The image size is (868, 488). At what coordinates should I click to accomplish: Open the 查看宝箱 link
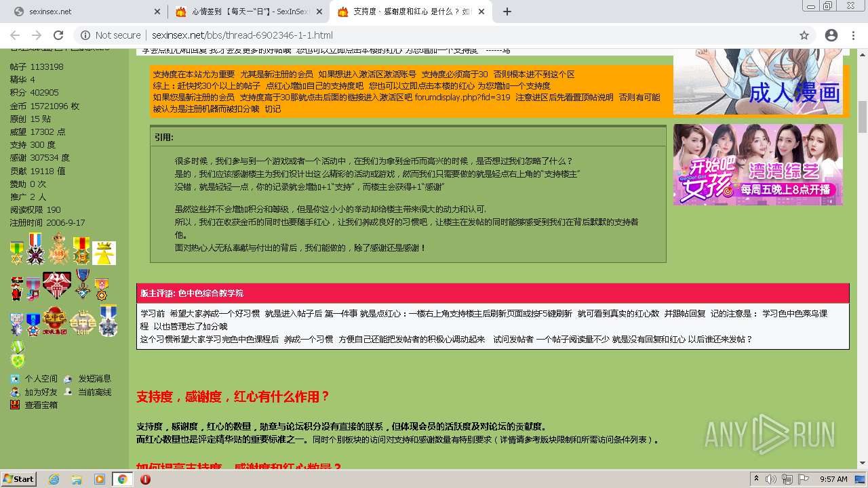[x=41, y=405]
